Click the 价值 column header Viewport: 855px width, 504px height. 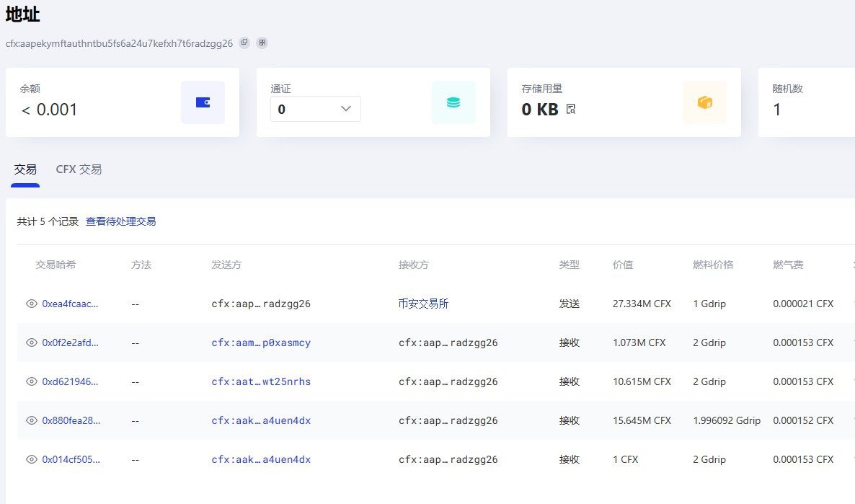tap(623, 265)
